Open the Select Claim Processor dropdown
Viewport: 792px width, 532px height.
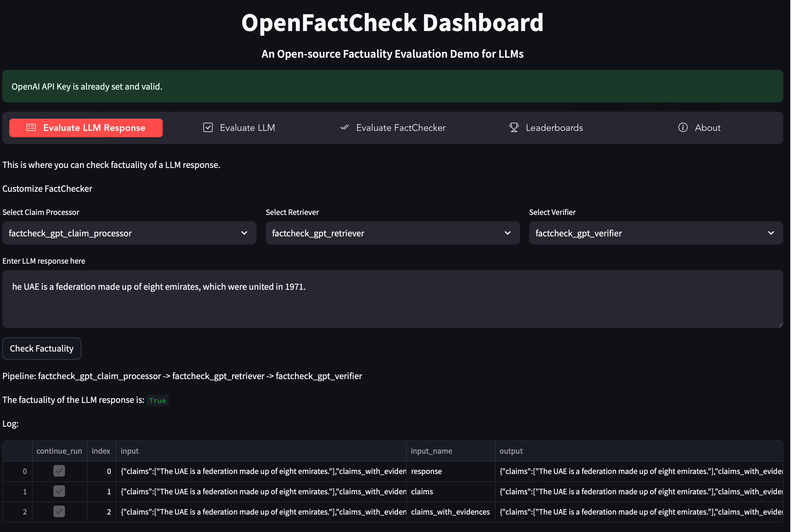(129, 234)
